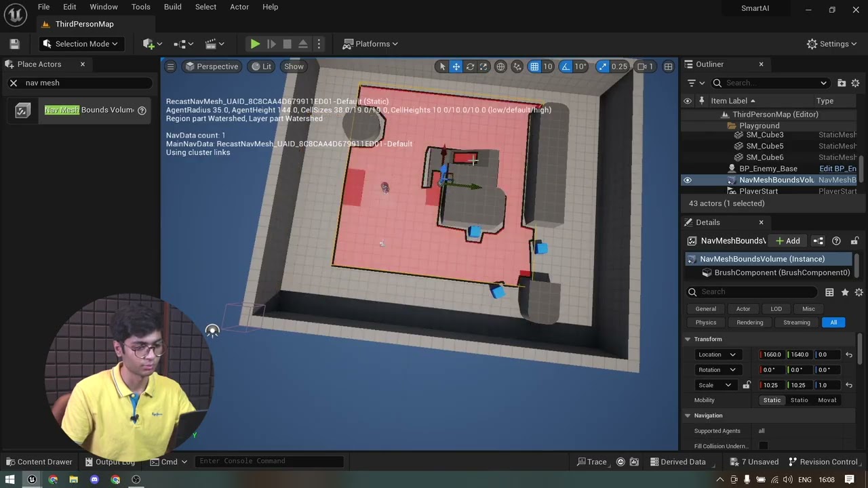This screenshot has width=868, height=488.
Task: Toggle rotation angle snapping icon
Action: point(566,66)
